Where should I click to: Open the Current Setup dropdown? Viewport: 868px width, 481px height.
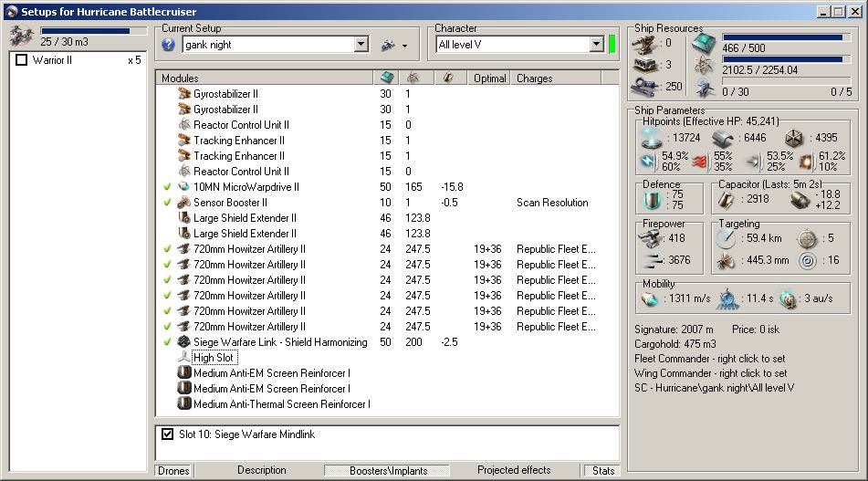tap(361, 45)
